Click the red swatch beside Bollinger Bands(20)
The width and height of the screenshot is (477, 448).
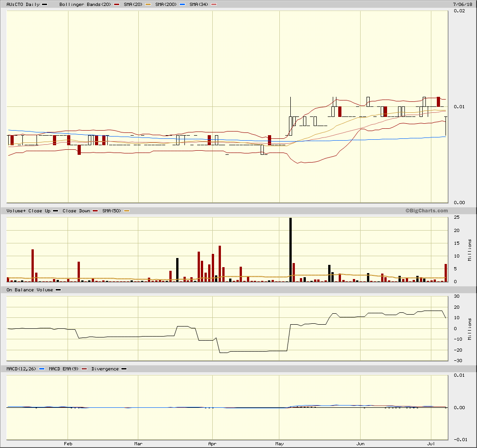[116, 5]
